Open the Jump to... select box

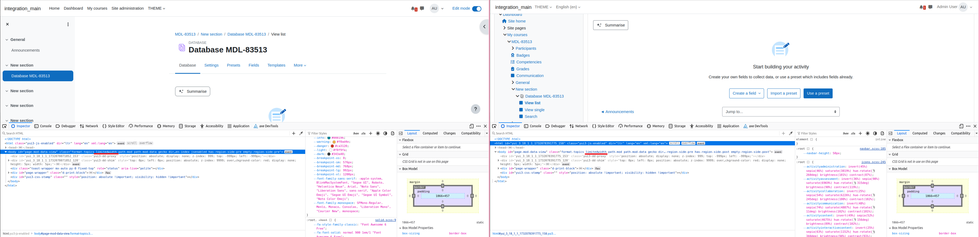[781, 112]
